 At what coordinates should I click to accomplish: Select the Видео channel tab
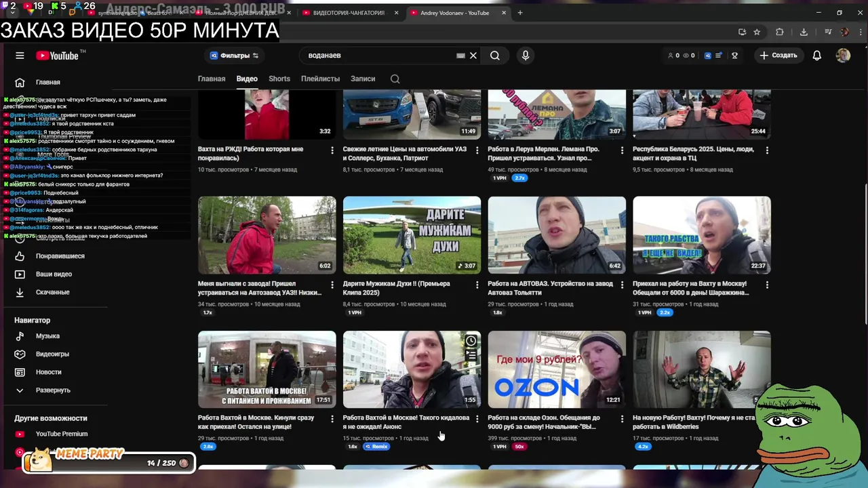tap(247, 79)
